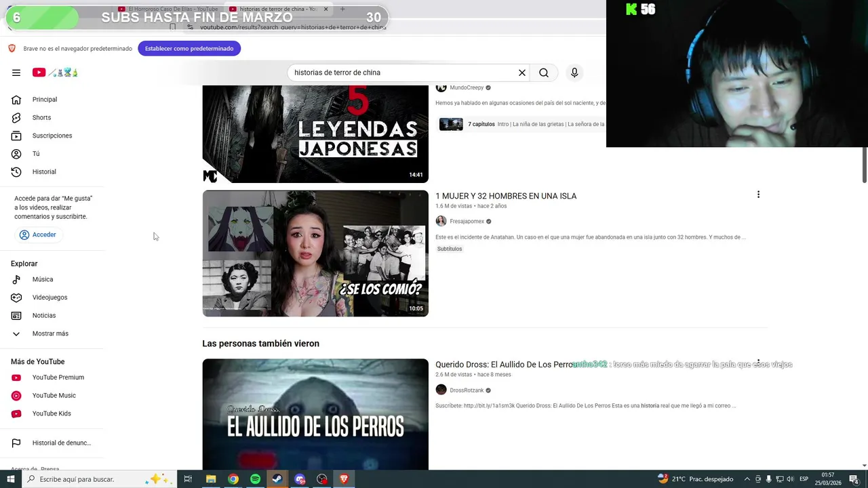Open File Explorer from the taskbar
Screen dimensions: 868x488
[211, 479]
